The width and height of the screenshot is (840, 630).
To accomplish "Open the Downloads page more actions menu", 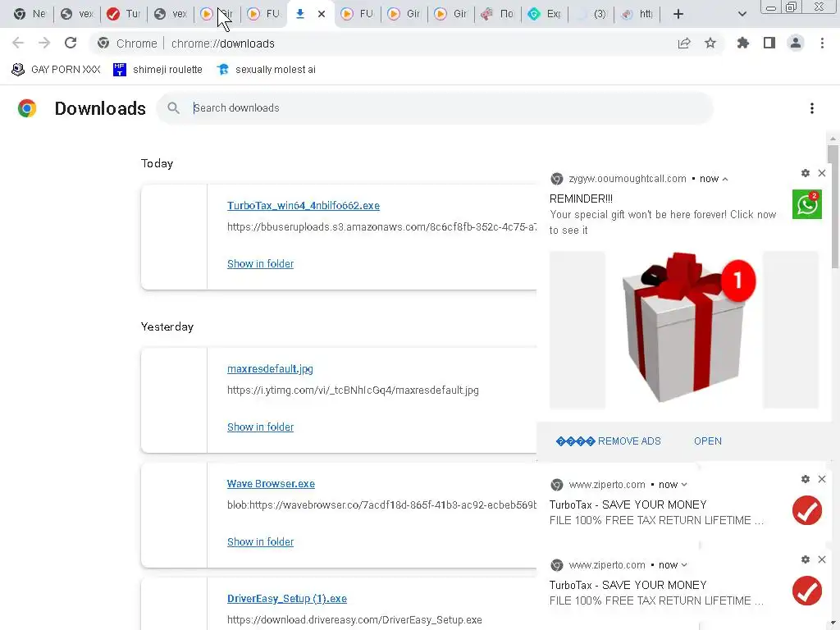I will click(812, 108).
